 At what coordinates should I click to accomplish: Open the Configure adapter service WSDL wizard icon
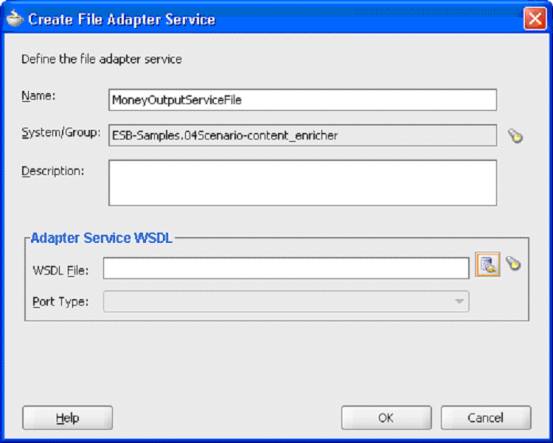[488, 264]
